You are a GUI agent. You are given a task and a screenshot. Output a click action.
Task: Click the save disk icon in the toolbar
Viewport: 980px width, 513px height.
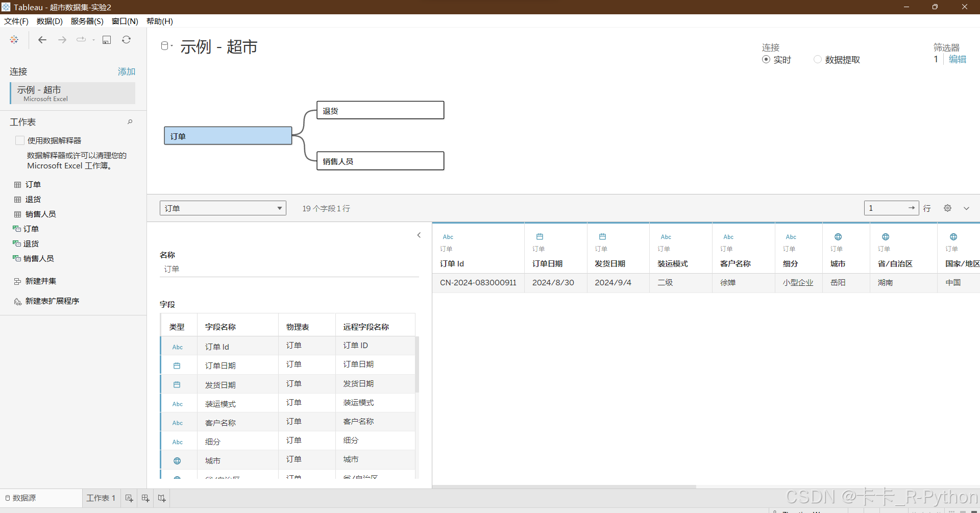click(107, 40)
